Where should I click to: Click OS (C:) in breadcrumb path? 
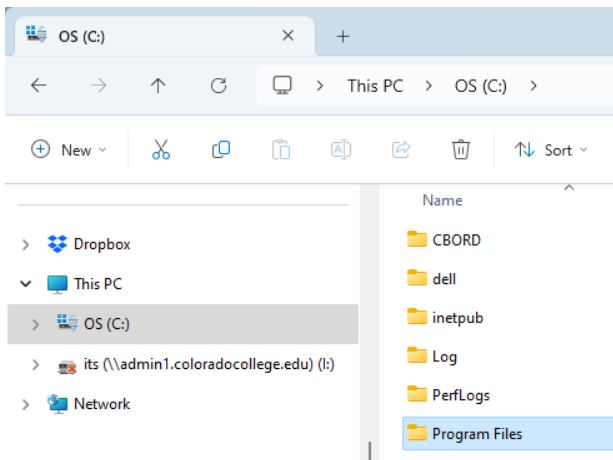(480, 86)
